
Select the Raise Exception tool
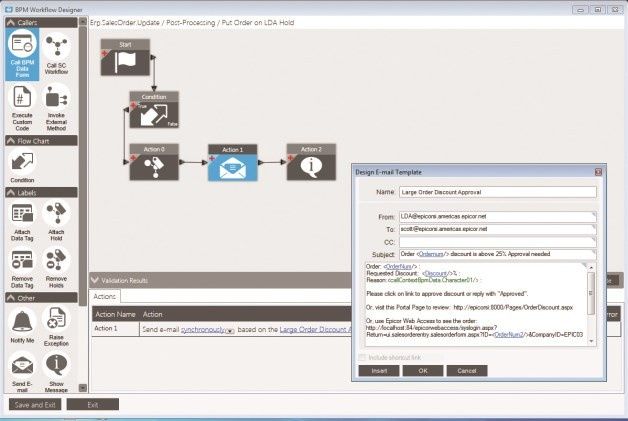click(56, 326)
